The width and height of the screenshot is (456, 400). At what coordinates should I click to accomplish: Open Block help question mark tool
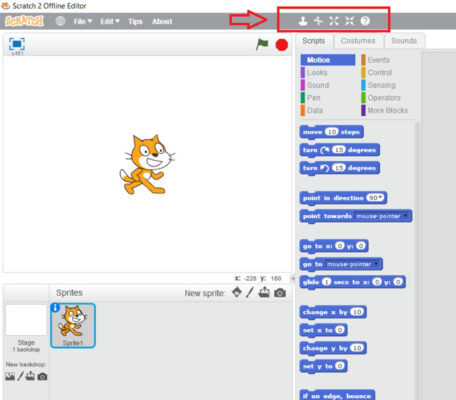365,21
